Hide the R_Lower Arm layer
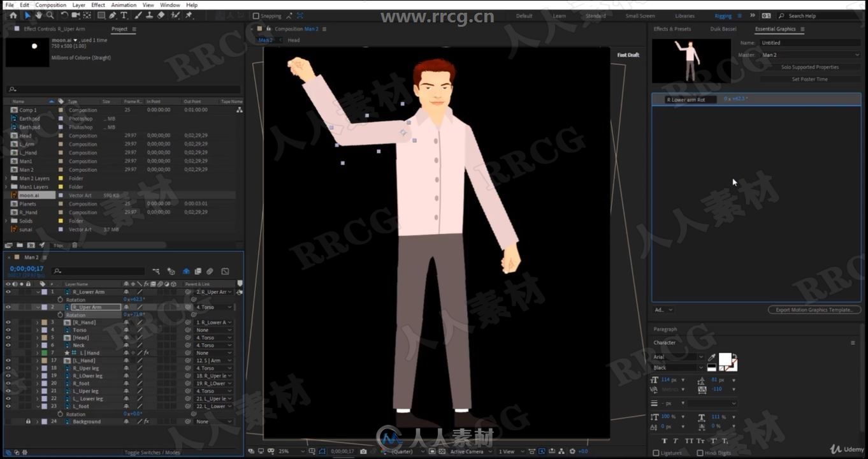 coord(8,292)
